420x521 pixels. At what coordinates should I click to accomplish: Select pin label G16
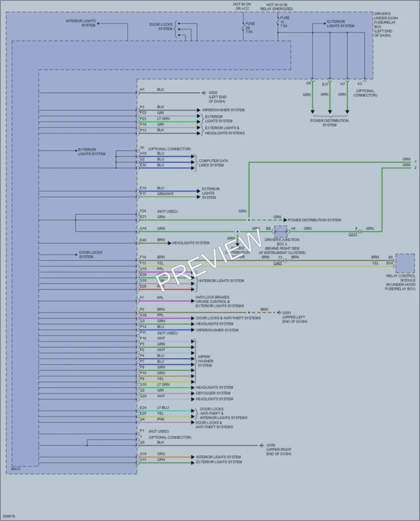(x=143, y=228)
